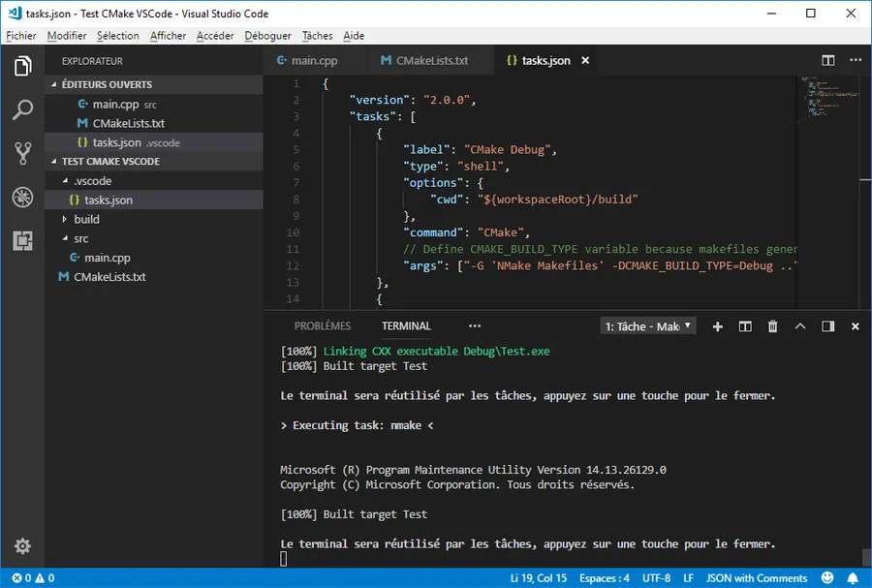Screen dimensions: 872x588
Task: Click the errors and warnings status indicator
Action: click(33, 578)
